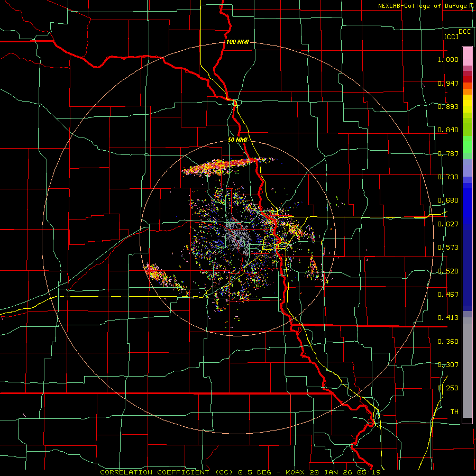Click the 0.360 value on the color scale
Viewport: 476px width, 476px height.
448,342
